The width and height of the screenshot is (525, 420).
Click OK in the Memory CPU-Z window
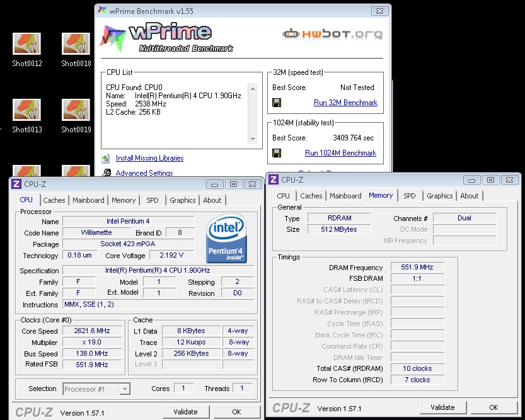[x=494, y=407]
